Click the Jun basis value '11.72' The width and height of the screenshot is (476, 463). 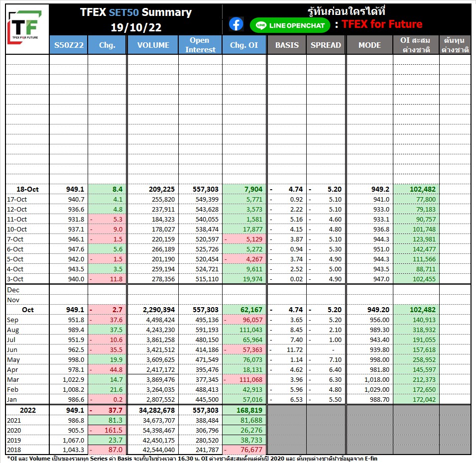[x=295, y=350]
